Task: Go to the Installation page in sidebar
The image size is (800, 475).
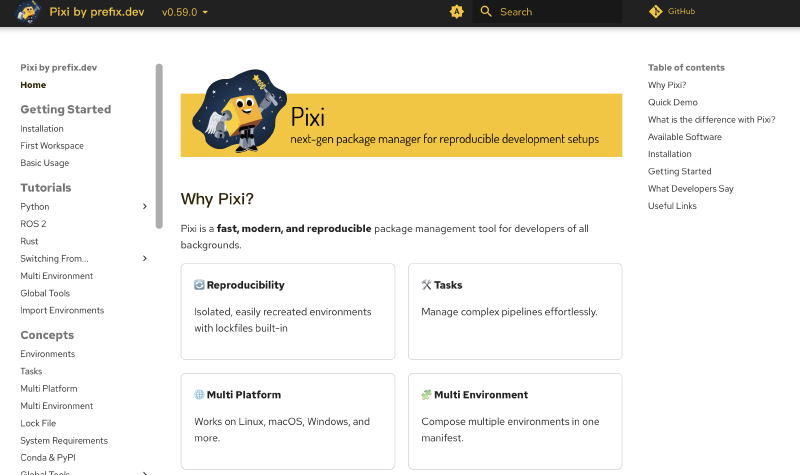Action: point(42,129)
